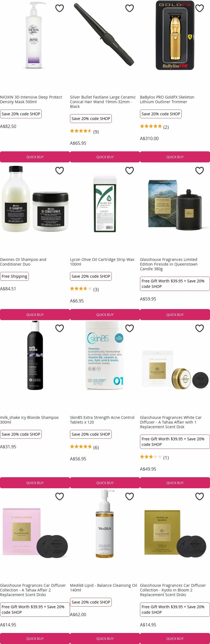Favorite the milk_shake Icy Blonde Shampoo
The width and height of the screenshot is (210, 644).
point(59,328)
